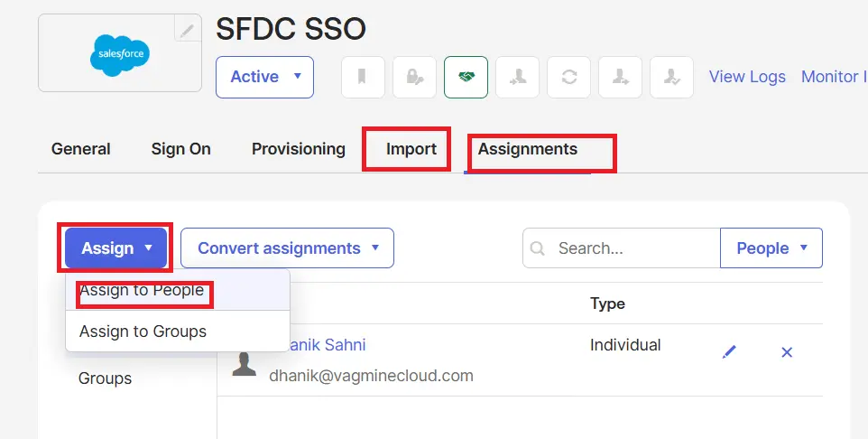
Task: Click the Individual type cell
Action: 625,345
